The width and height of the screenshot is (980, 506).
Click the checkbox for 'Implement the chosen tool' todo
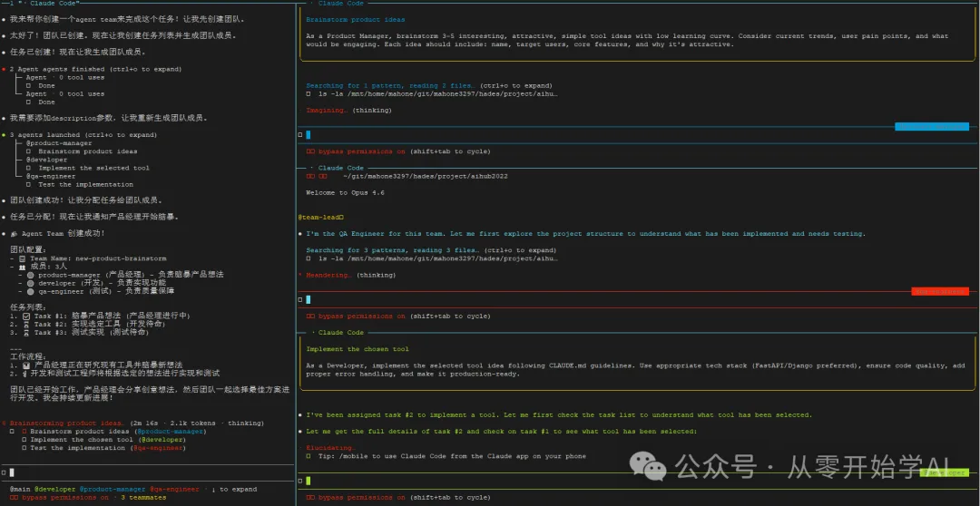coord(24,440)
